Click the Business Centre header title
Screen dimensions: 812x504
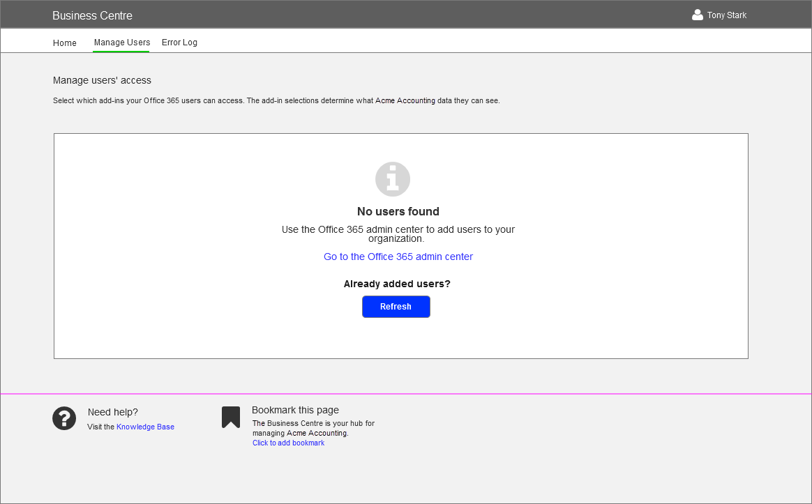click(x=92, y=15)
